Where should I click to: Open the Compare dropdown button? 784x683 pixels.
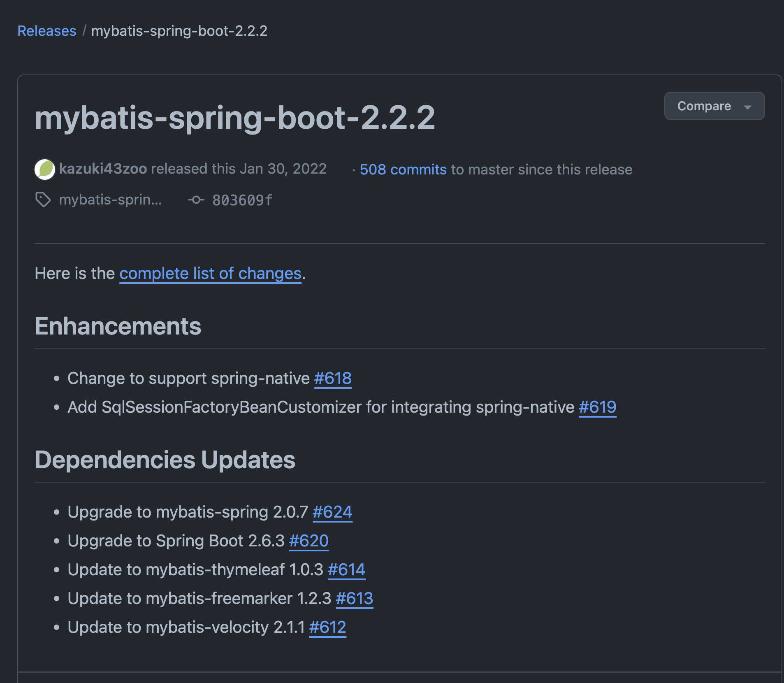pyautogui.click(x=714, y=106)
